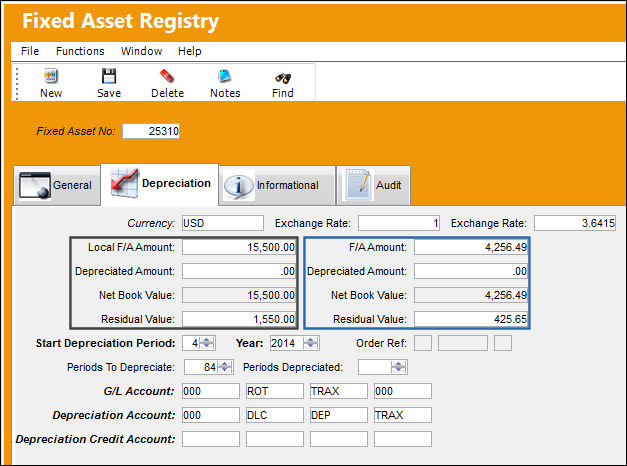Open the Functions menu
Viewport: 627px width, 466px height.
point(80,51)
